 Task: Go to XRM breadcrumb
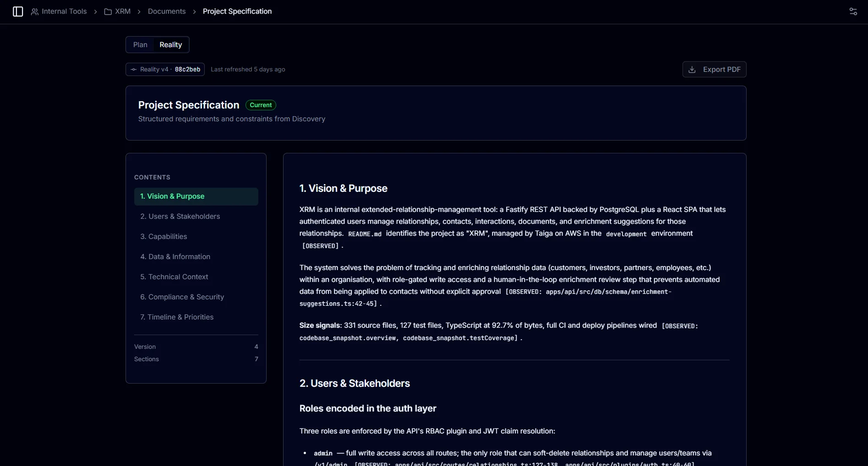[123, 11]
